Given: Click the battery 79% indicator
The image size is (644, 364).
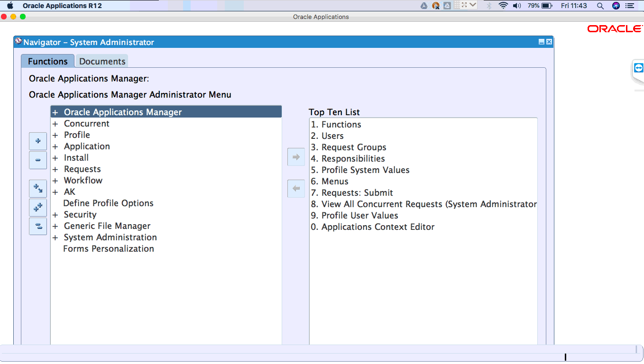Looking at the screenshot, I should point(540,6).
